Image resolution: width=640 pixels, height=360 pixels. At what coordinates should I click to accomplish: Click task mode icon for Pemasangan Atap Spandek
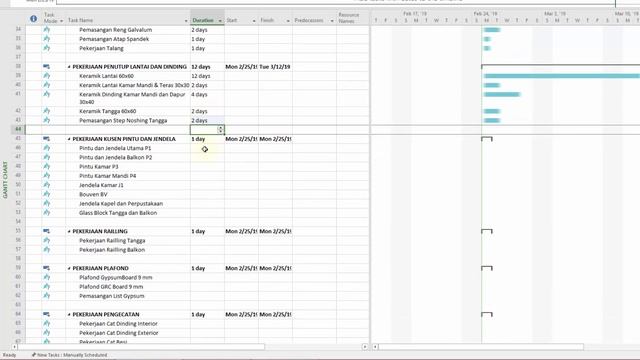point(47,39)
